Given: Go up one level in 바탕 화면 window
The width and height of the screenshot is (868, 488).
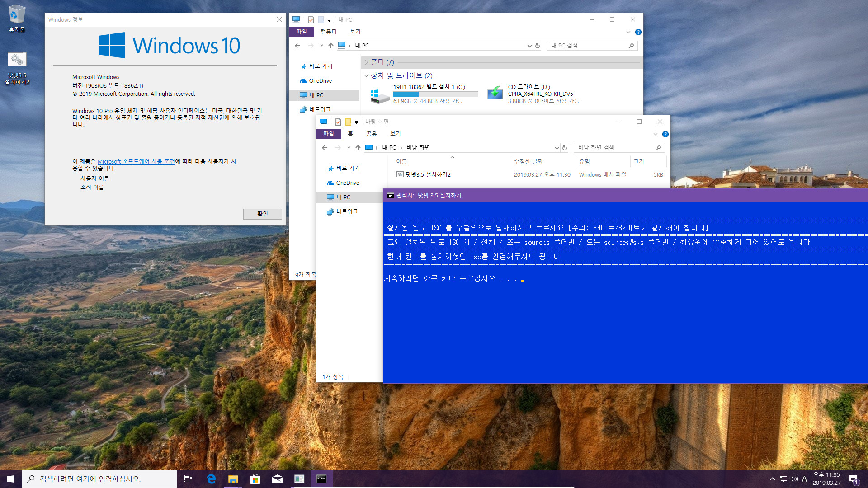Looking at the screenshot, I should [358, 148].
